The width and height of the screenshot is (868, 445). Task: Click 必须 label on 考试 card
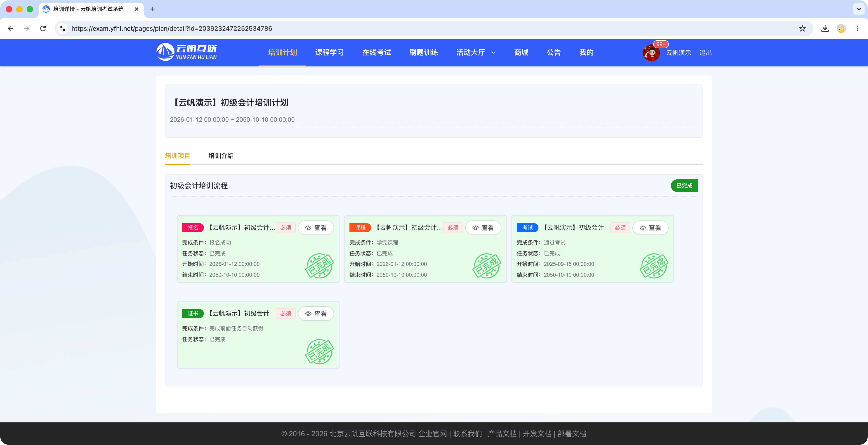point(620,227)
